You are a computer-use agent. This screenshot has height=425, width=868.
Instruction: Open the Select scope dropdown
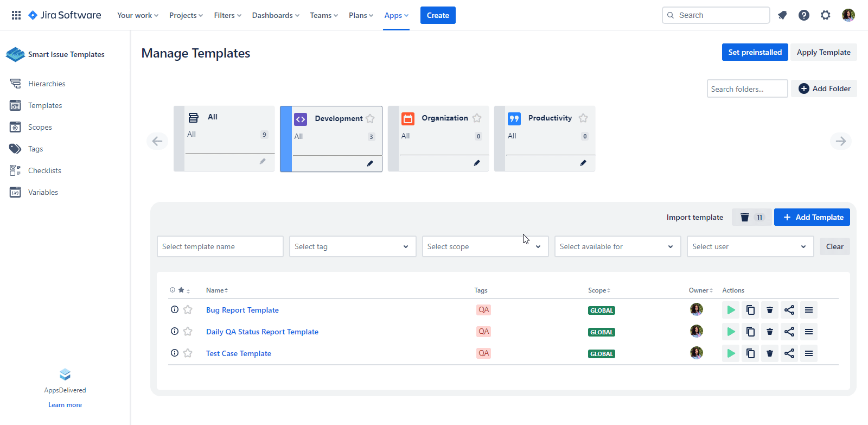[484, 246]
